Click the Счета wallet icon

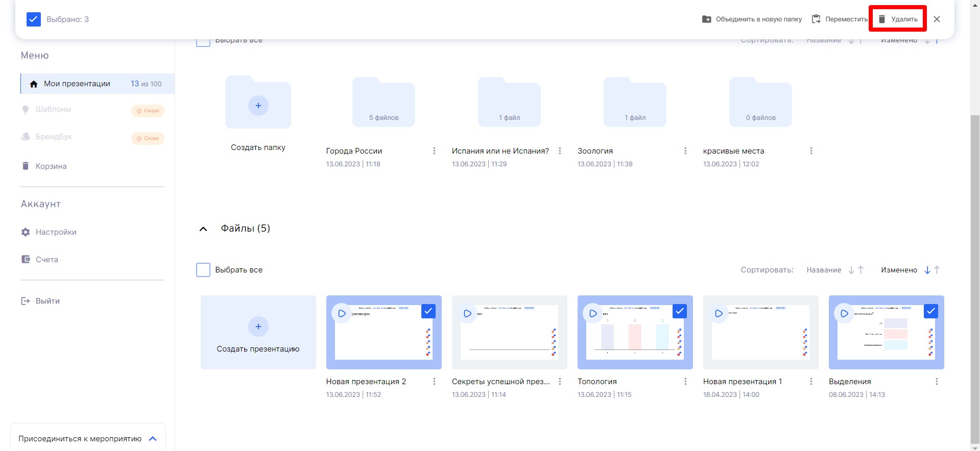tap(26, 259)
